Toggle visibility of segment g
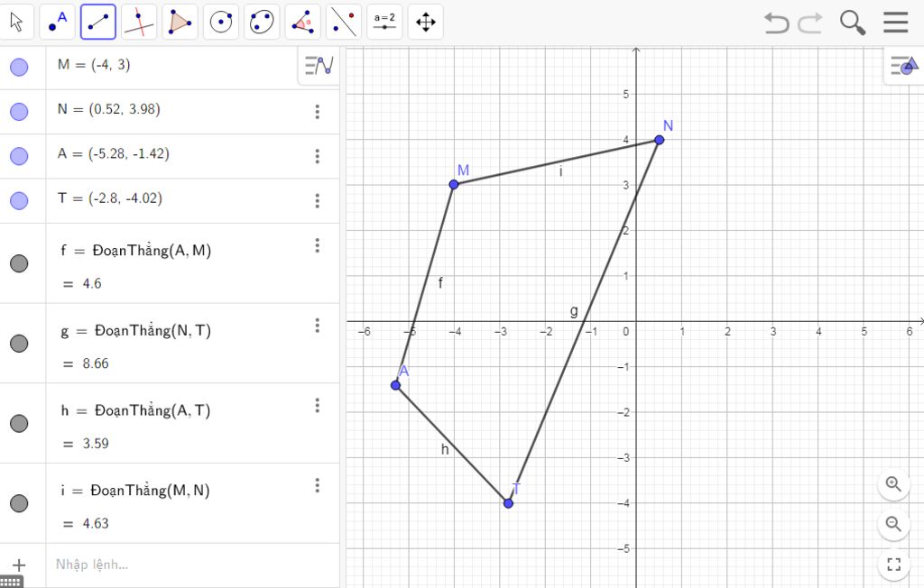Viewport: 924px width, 588px height. click(x=20, y=344)
